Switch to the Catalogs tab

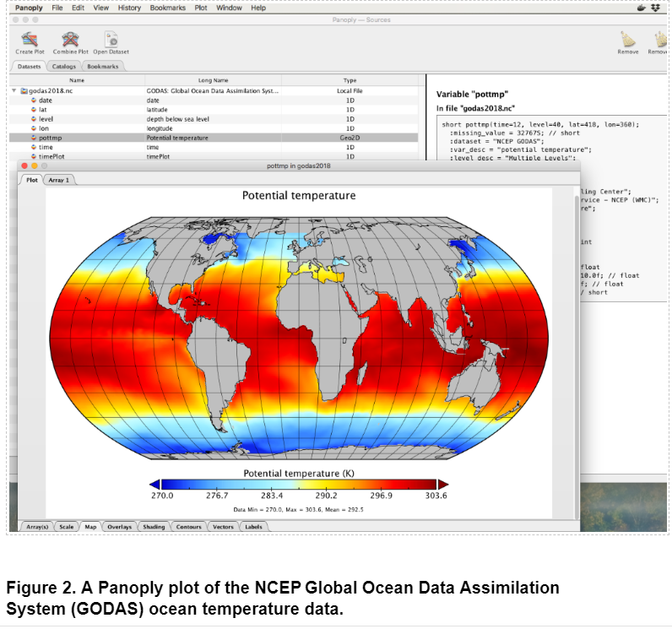[64, 67]
